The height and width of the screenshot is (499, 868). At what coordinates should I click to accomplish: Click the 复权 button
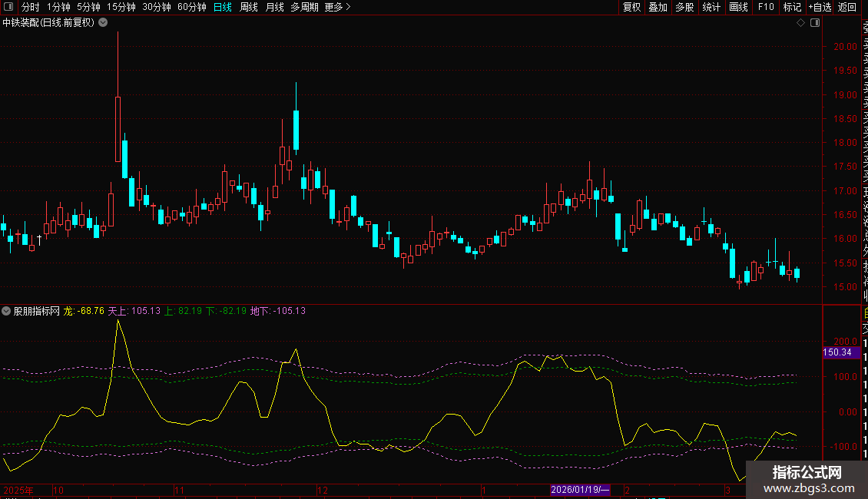[631, 7]
